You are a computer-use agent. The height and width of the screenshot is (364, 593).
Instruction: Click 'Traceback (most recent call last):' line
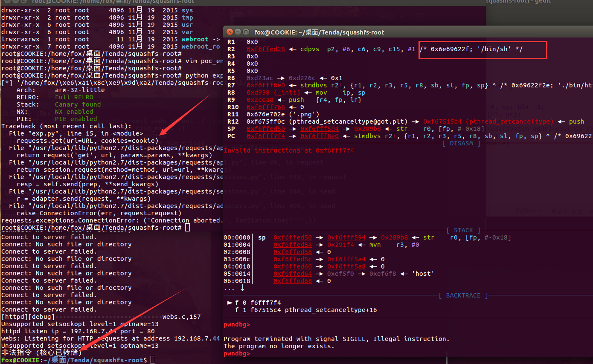pyautogui.click(x=67, y=126)
